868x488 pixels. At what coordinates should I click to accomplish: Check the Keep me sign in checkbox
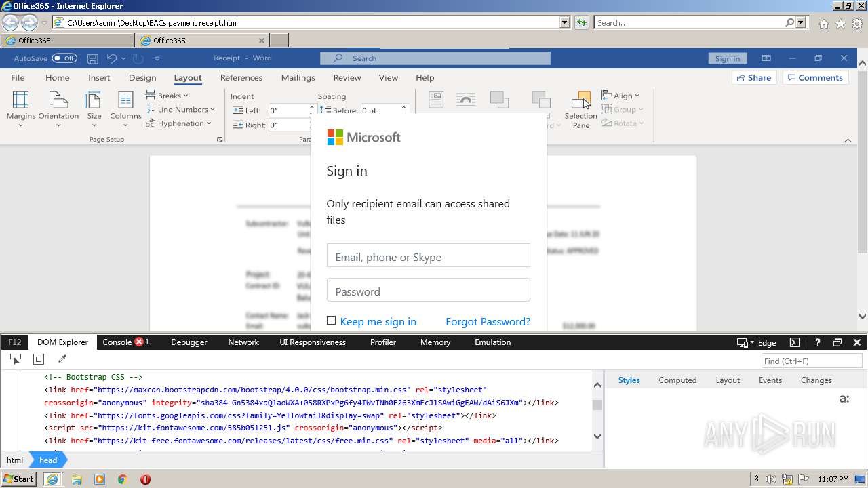click(331, 320)
